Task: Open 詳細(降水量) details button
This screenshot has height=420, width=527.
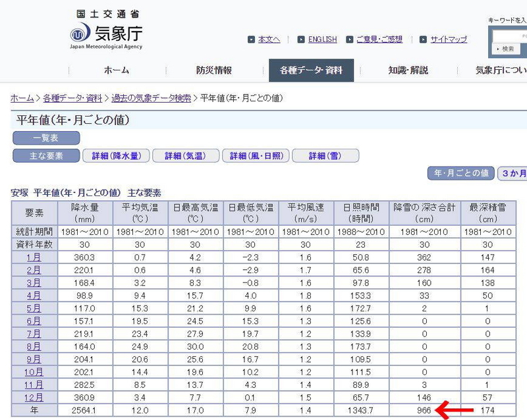Action: [x=116, y=156]
